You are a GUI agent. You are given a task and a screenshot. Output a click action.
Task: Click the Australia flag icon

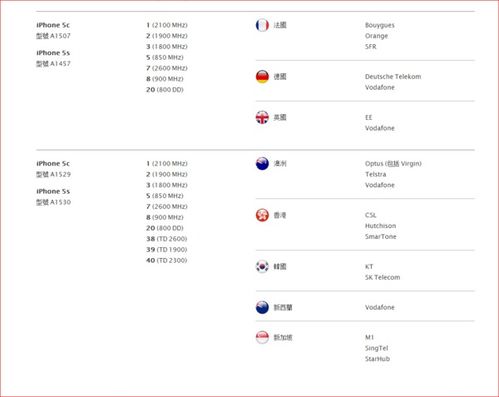262,163
